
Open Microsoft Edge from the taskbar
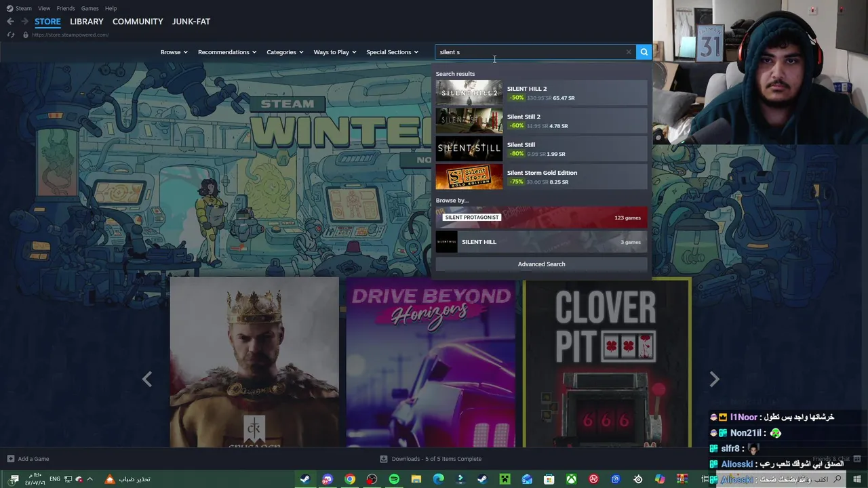[x=438, y=479]
